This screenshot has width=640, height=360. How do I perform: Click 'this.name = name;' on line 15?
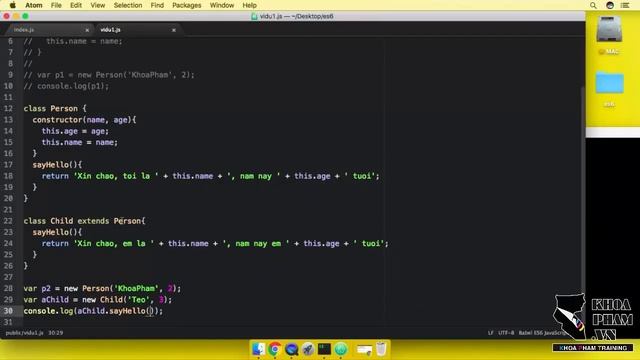tap(80, 142)
